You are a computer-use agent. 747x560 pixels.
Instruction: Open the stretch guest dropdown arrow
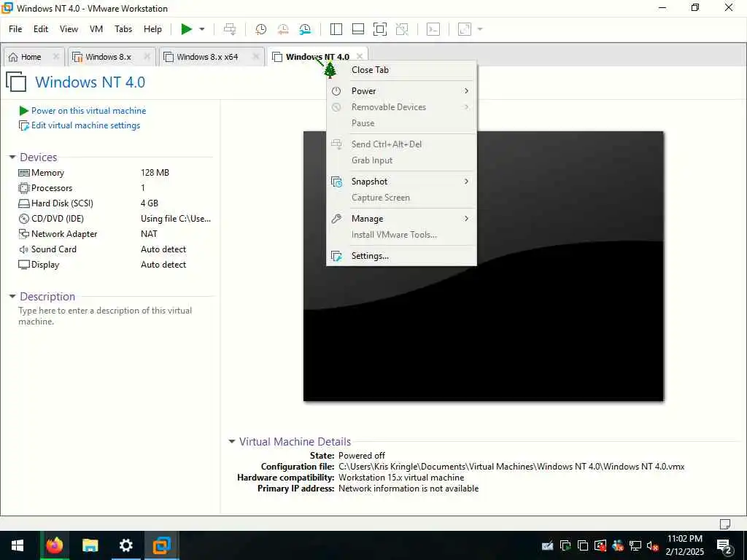tap(480, 29)
